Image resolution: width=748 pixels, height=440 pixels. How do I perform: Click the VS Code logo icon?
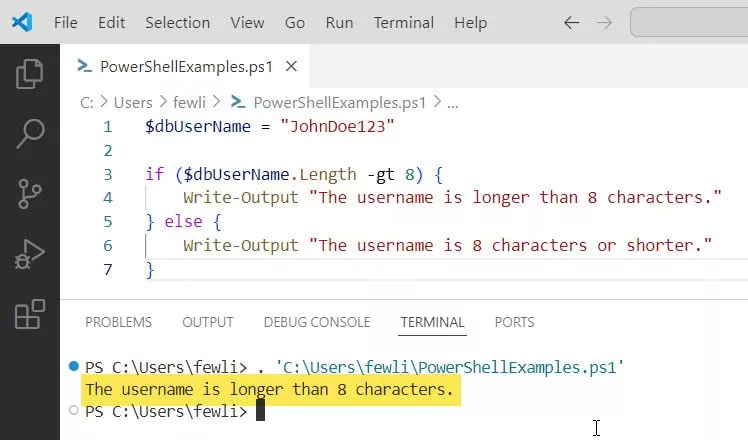point(22,22)
